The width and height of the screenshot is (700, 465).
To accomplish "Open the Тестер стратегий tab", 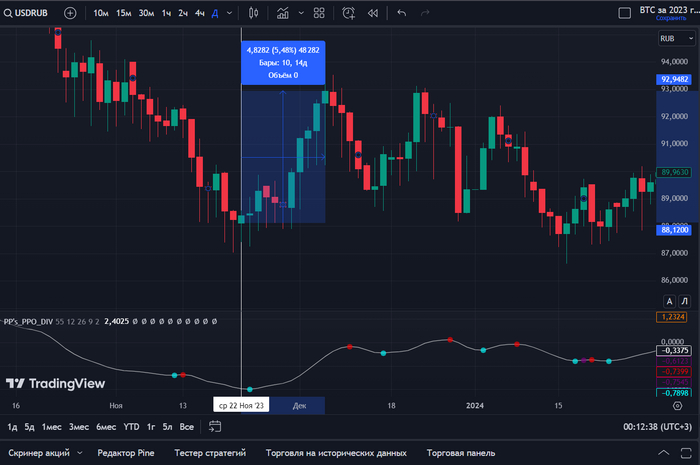I will [x=210, y=453].
